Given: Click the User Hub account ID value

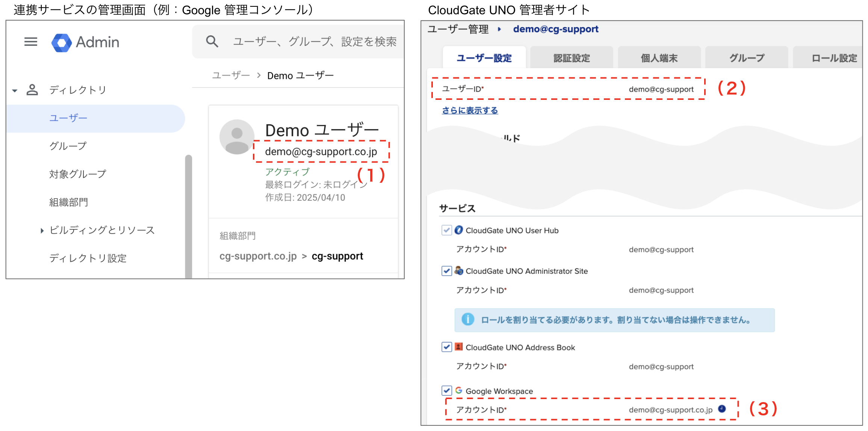Looking at the screenshot, I should click(x=661, y=249).
